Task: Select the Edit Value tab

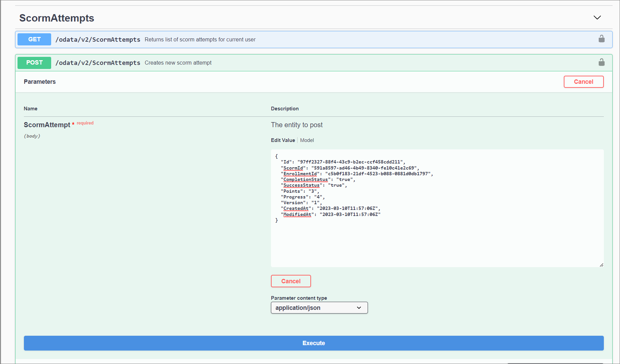Action: 283,140
